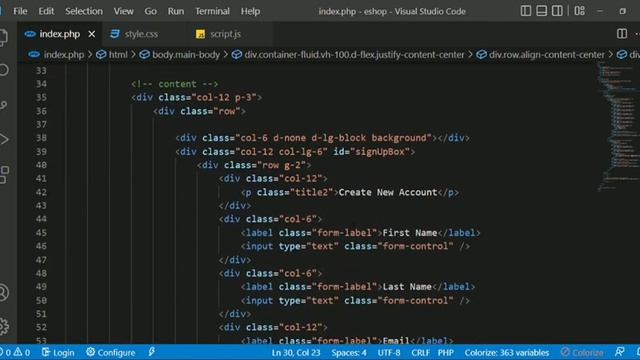Viewport: 640px width, 360px height.
Task: Click the feedback icon in the status bar
Action: click(620, 352)
